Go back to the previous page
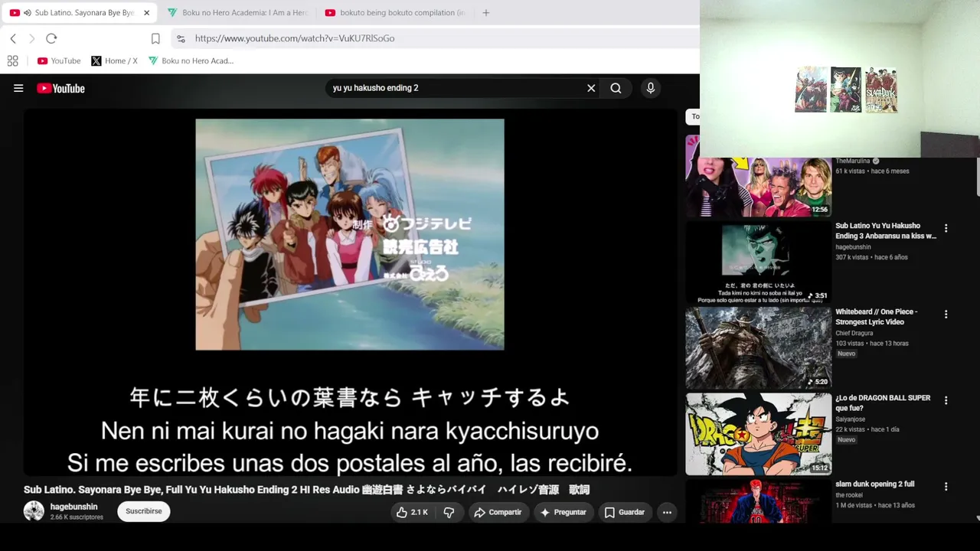Viewport: 980px width, 551px height. point(13,38)
